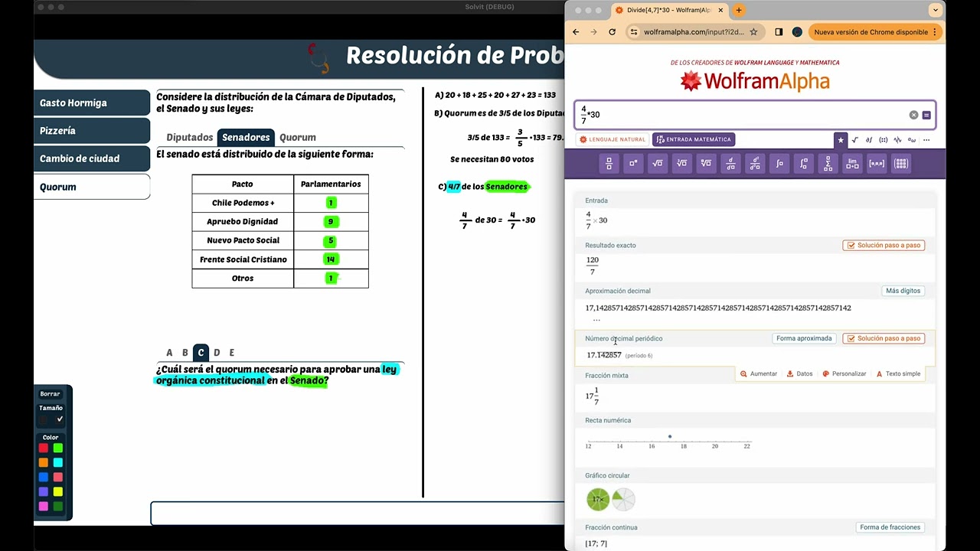Switch to Lenguaje Natural input mode
Screen dimensions: 980x551
pyautogui.click(x=612, y=139)
